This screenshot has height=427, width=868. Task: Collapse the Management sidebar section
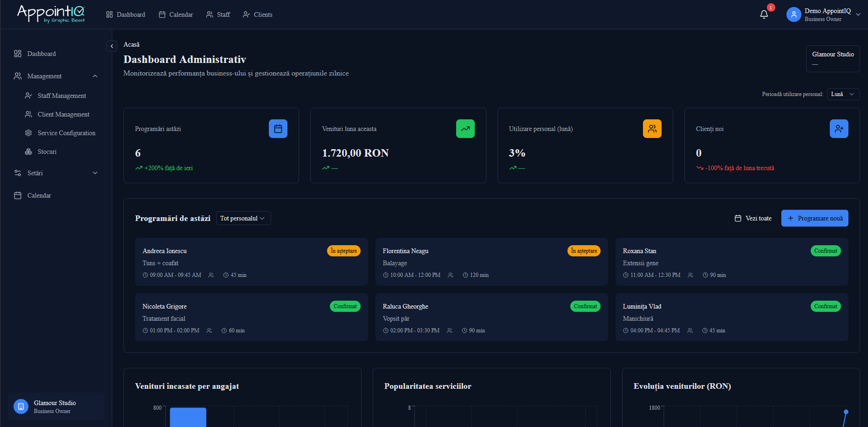pyautogui.click(x=95, y=76)
